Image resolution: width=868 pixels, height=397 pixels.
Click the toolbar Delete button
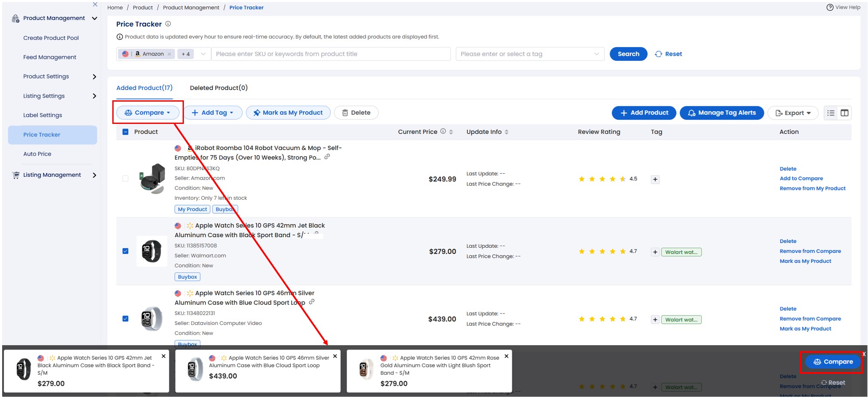click(x=356, y=113)
